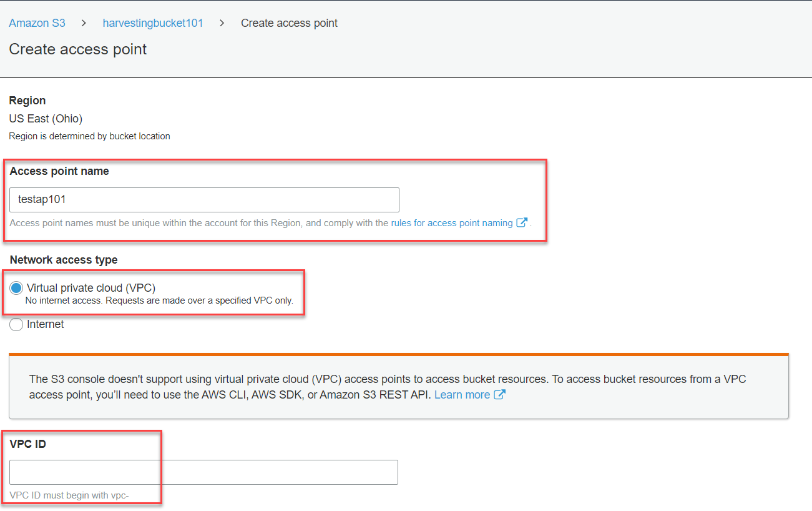Click the VPC ID input field

click(x=203, y=472)
